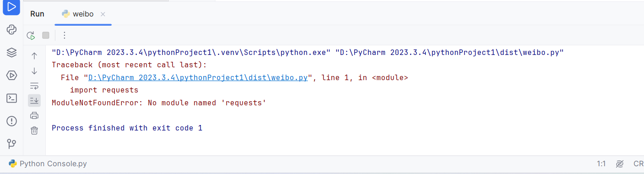Open the Services tool window icon
The height and width of the screenshot is (174, 644).
[x=11, y=76]
